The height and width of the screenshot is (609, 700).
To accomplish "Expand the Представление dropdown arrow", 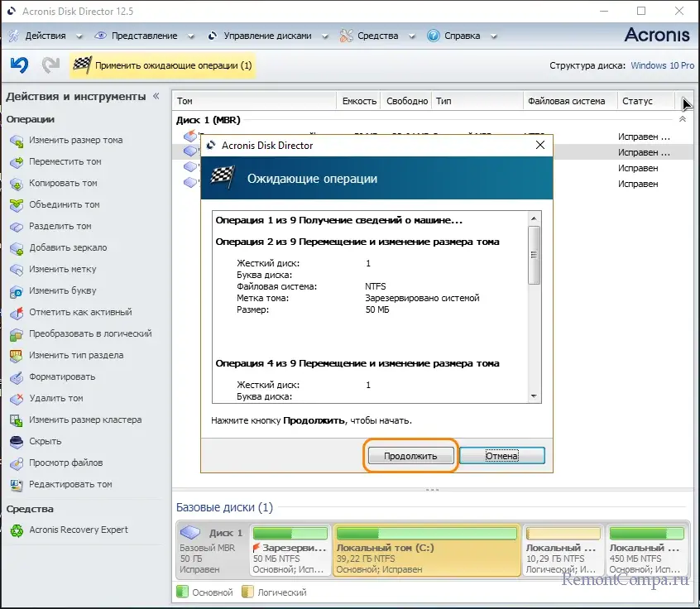I will click(x=190, y=36).
